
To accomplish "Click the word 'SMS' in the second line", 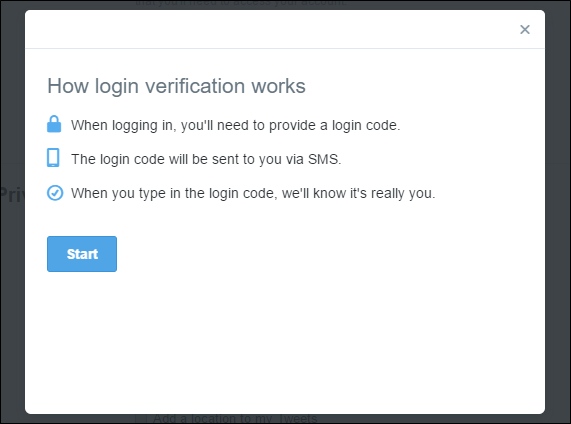I will point(324,159).
